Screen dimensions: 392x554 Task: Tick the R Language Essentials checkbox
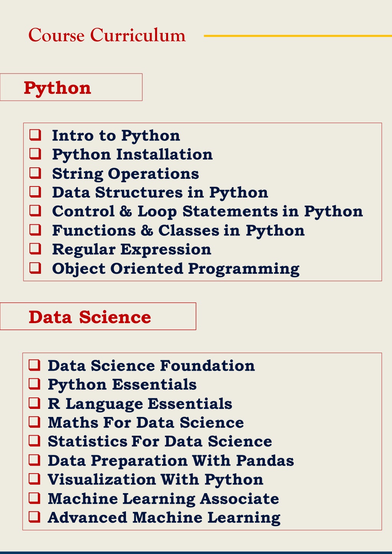tap(35, 403)
